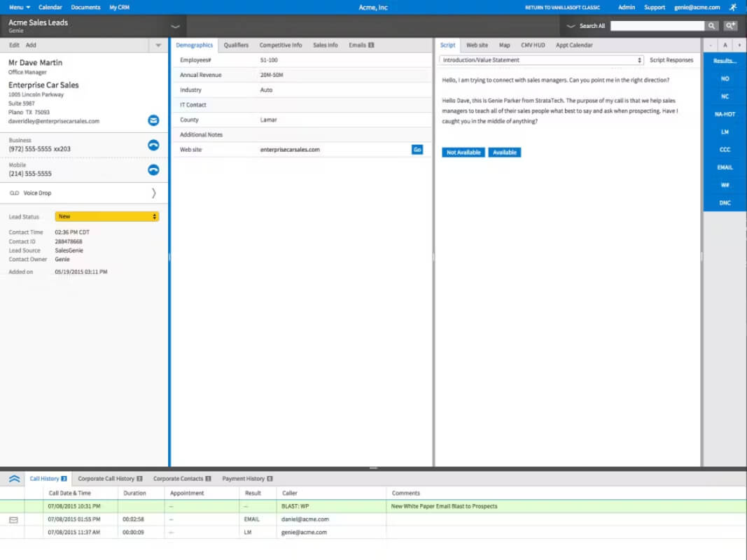The height and width of the screenshot is (560, 747).
Task: Click the Script Responses link
Action: click(x=671, y=60)
